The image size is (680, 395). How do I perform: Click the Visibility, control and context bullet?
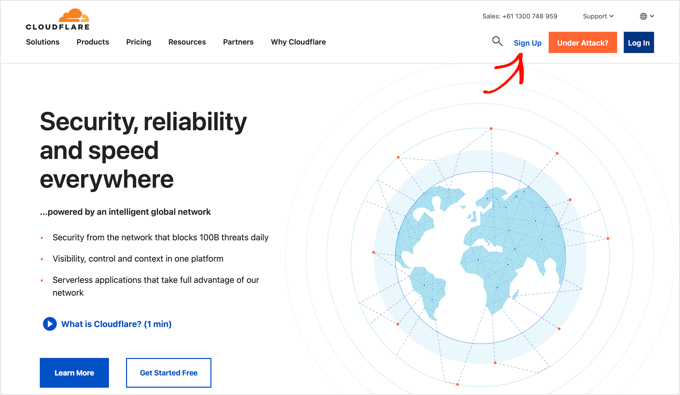pyautogui.click(x=138, y=258)
